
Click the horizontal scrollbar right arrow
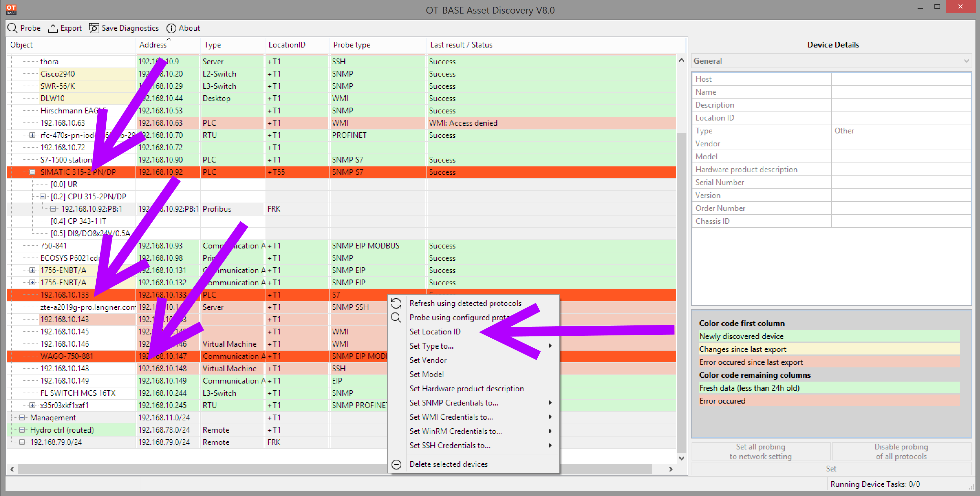671,470
